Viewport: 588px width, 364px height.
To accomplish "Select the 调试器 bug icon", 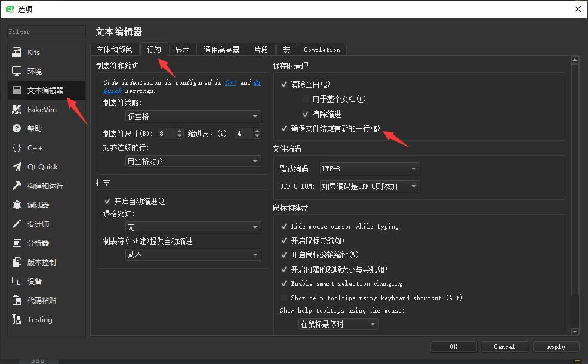I will 17,205.
